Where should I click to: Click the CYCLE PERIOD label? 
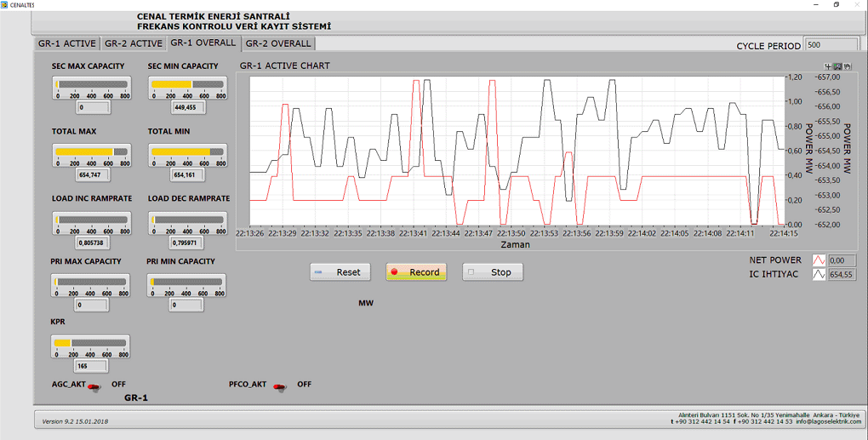768,46
